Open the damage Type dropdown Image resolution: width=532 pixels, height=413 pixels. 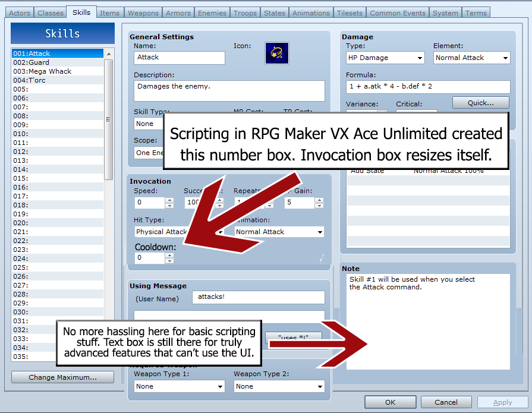385,58
